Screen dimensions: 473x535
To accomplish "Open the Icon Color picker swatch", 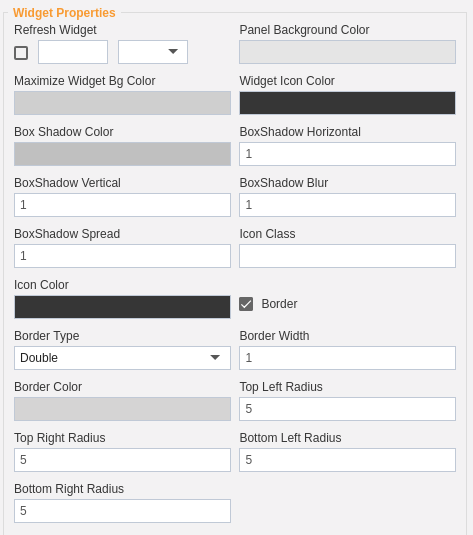I will tap(122, 307).
